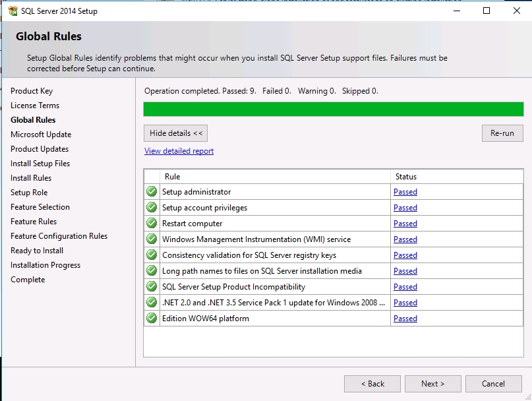
Task: Open Passed status for Product Incompatibility rule
Action: pos(405,287)
